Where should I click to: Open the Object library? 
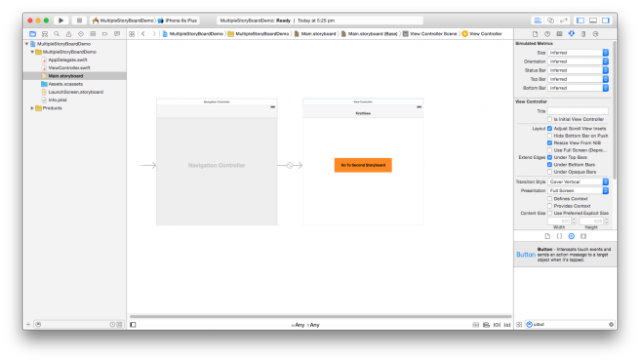tap(571, 236)
